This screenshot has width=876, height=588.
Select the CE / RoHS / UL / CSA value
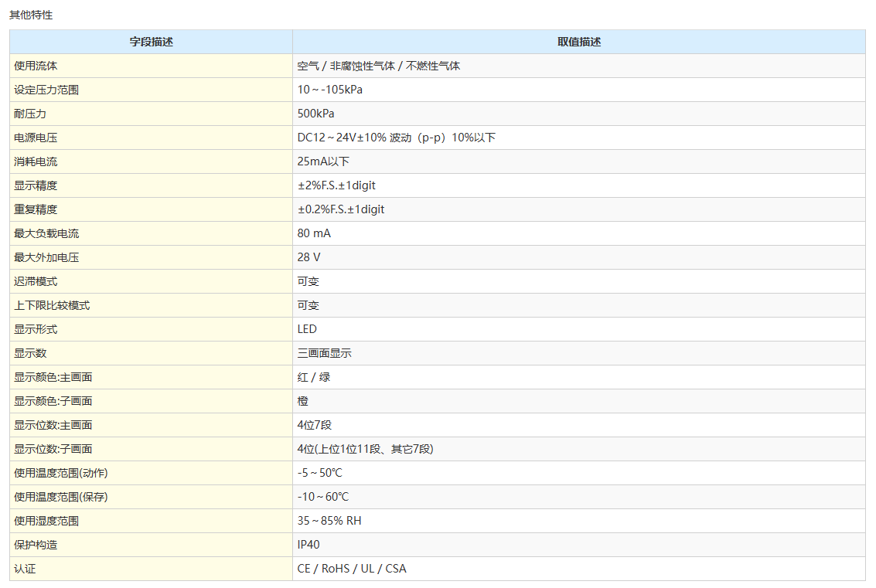tap(352, 569)
